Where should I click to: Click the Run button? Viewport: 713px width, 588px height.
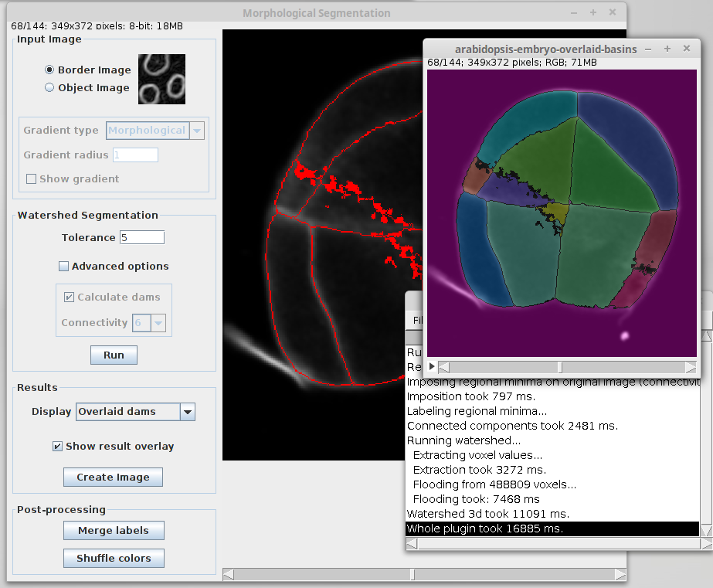[x=114, y=355]
